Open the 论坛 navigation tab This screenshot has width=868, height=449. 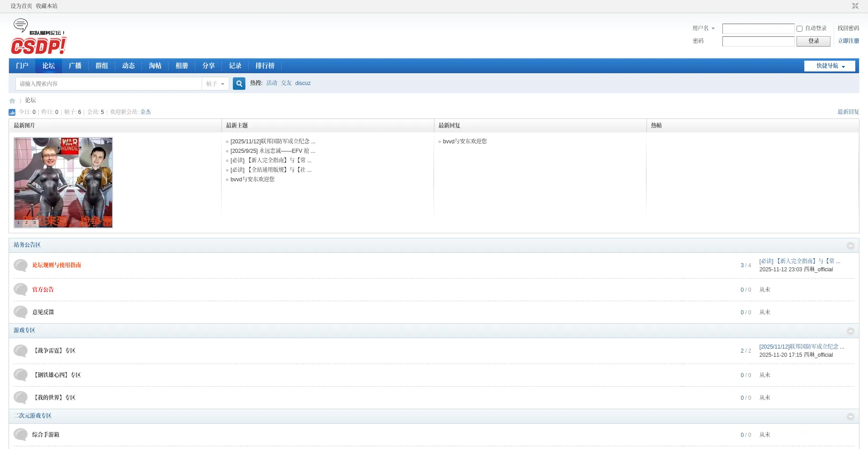point(49,66)
